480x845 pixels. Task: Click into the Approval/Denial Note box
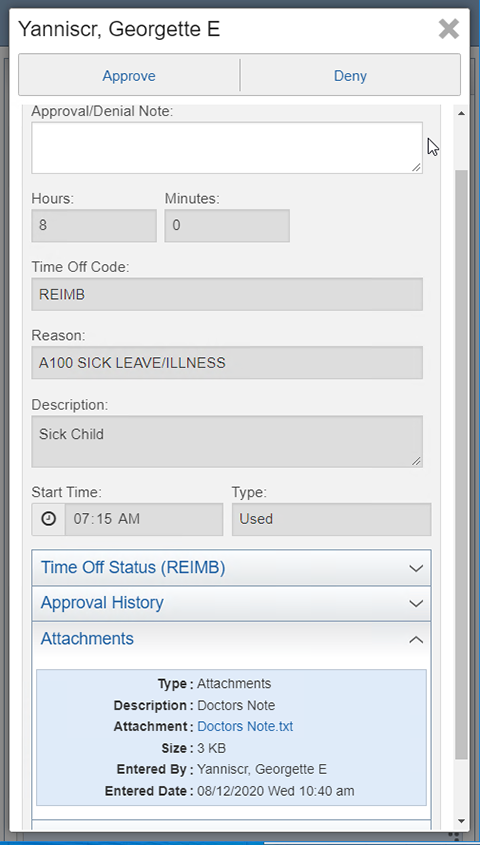pos(227,148)
